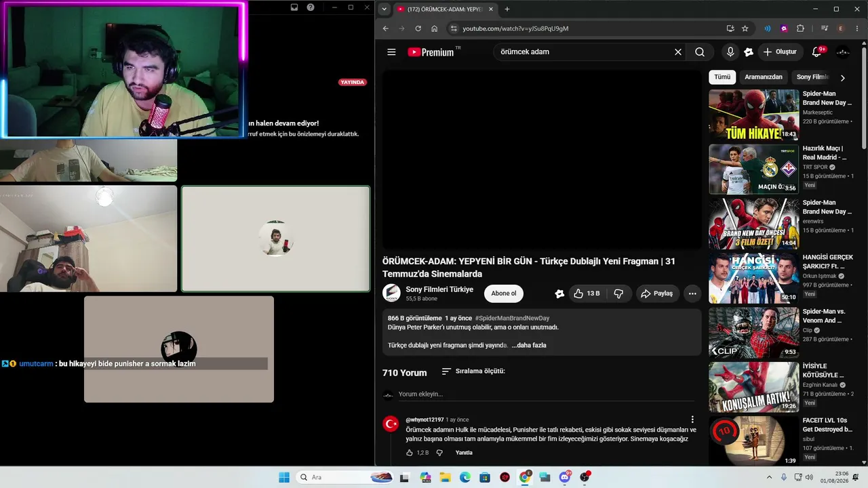868x488 pixels.
Task: Open @whynot12197 commenter profile
Action: [425, 420]
